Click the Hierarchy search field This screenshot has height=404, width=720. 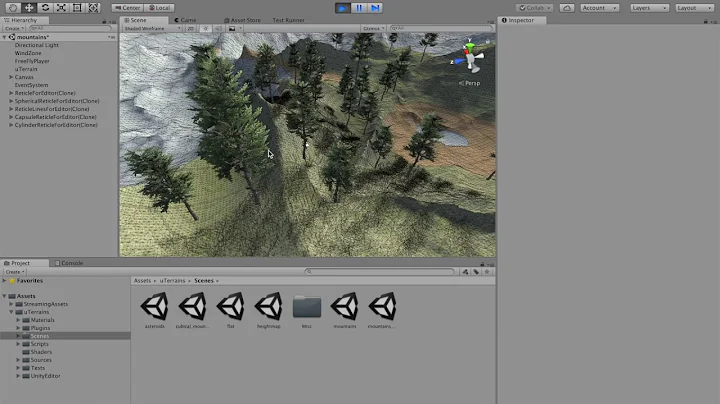coord(70,28)
